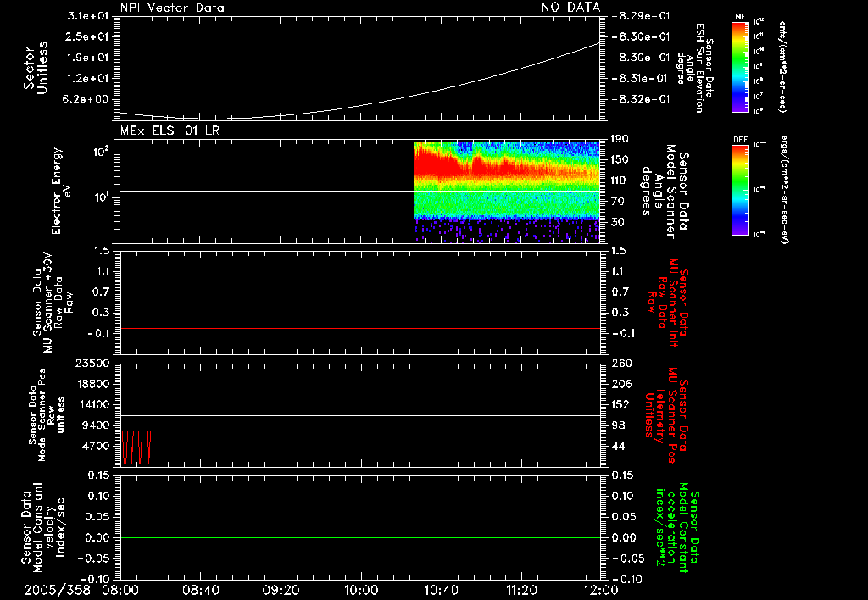Image resolution: width=868 pixels, height=600 pixels.
Task: Click the '206' telemetry axis value
Action: [621, 384]
